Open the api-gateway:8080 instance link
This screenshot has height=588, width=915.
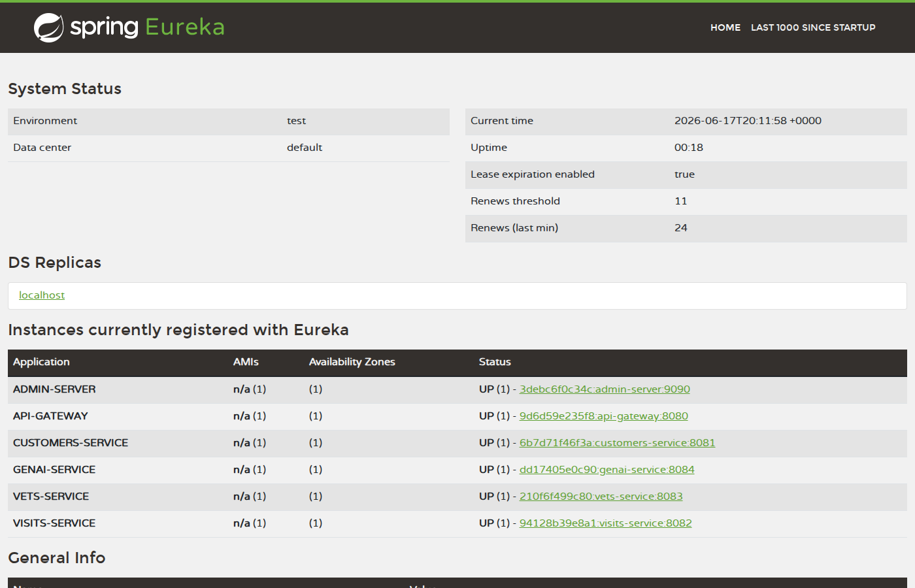click(x=604, y=416)
